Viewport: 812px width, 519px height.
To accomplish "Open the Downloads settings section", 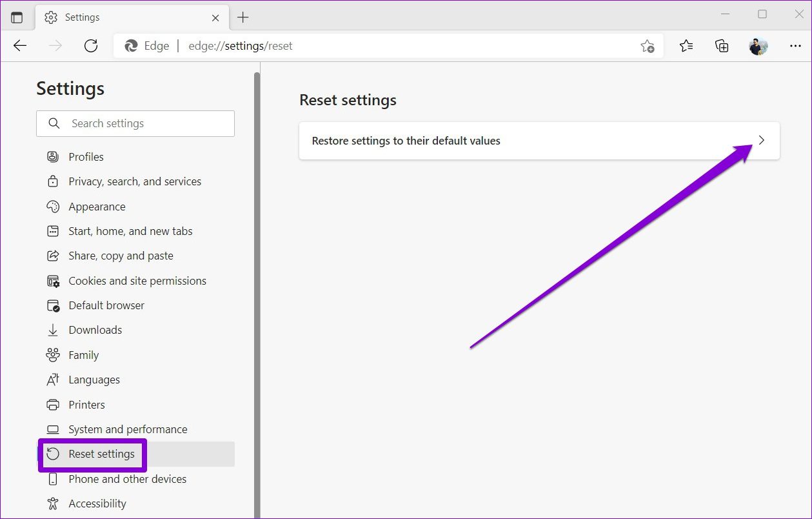I will 95,330.
